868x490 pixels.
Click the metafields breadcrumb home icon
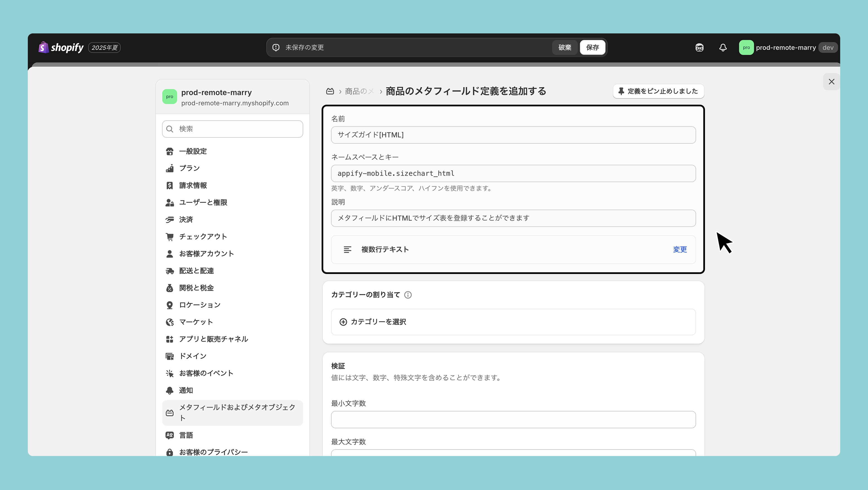tap(330, 91)
